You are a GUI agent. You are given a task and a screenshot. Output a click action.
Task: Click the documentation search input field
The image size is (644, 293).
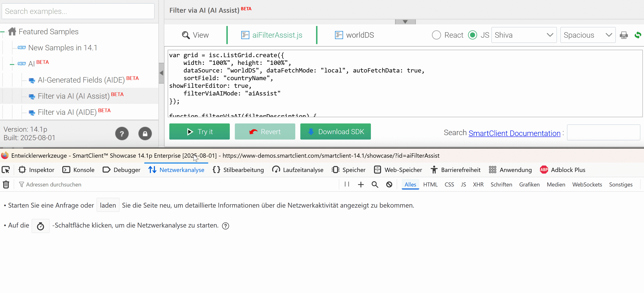click(x=603, y=132)
